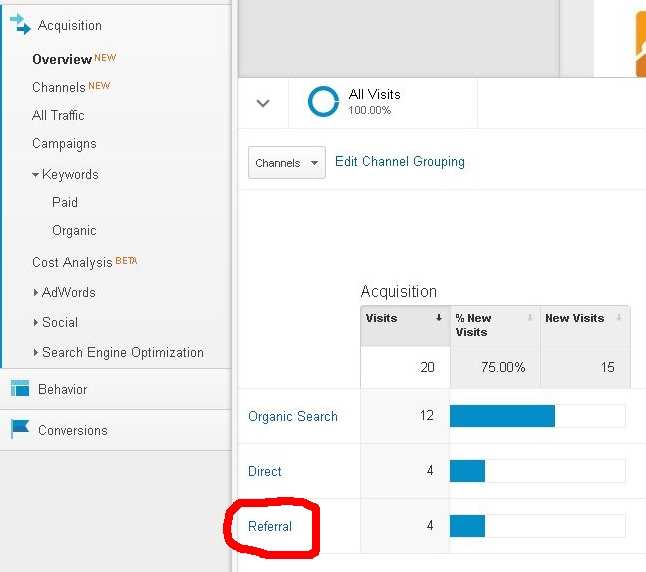This screenshot has width=646, height=572.
Task: Click the Organic Search visits bar
Action: point(502,416)
